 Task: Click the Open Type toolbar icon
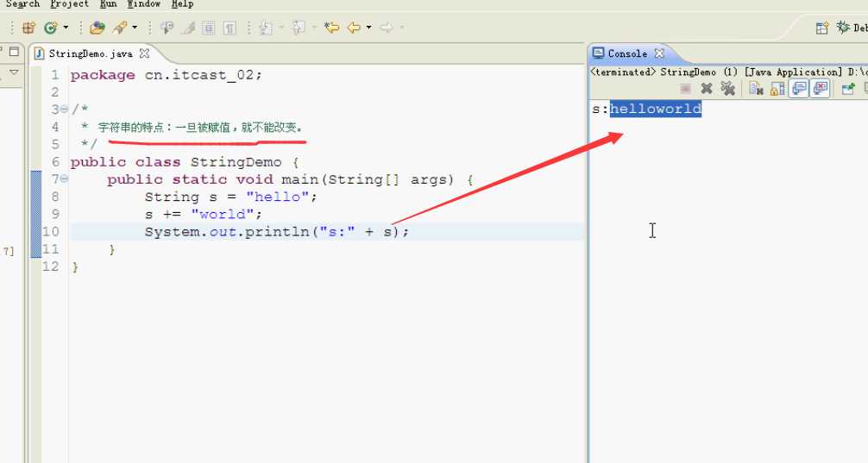(x=97, y=27)
